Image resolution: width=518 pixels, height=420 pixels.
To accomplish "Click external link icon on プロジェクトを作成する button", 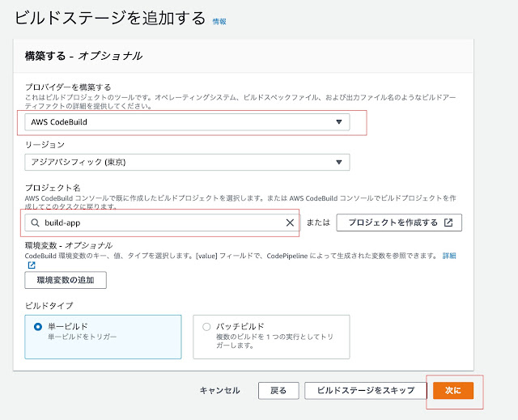I will pos(448,223).
